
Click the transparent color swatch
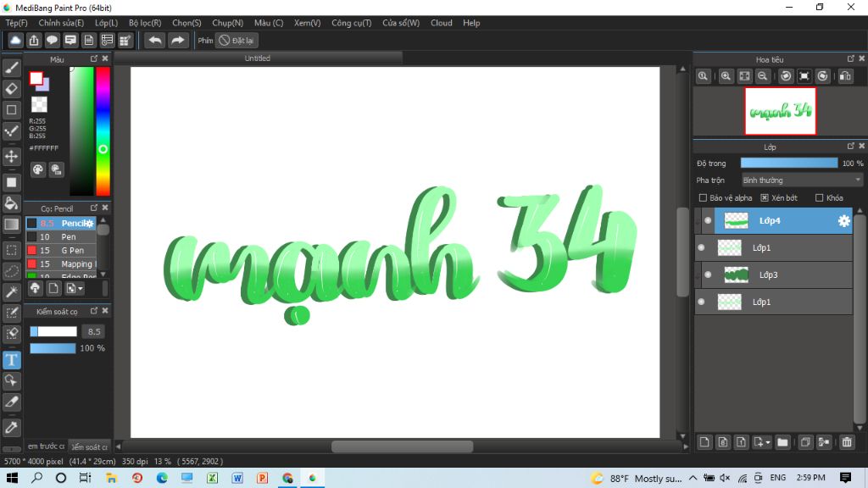[x=39, y=104]
